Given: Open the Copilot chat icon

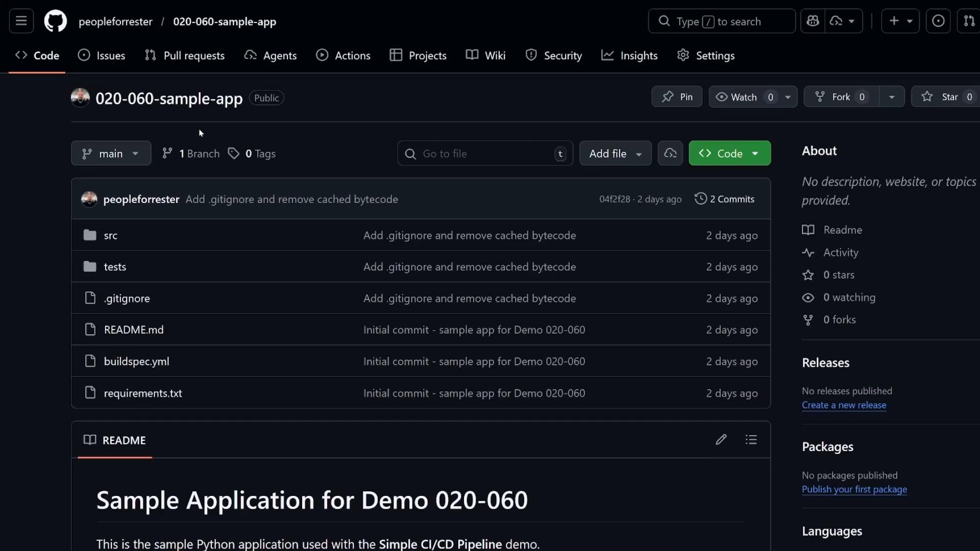Looking at the screenshot, I should point(813,21).
